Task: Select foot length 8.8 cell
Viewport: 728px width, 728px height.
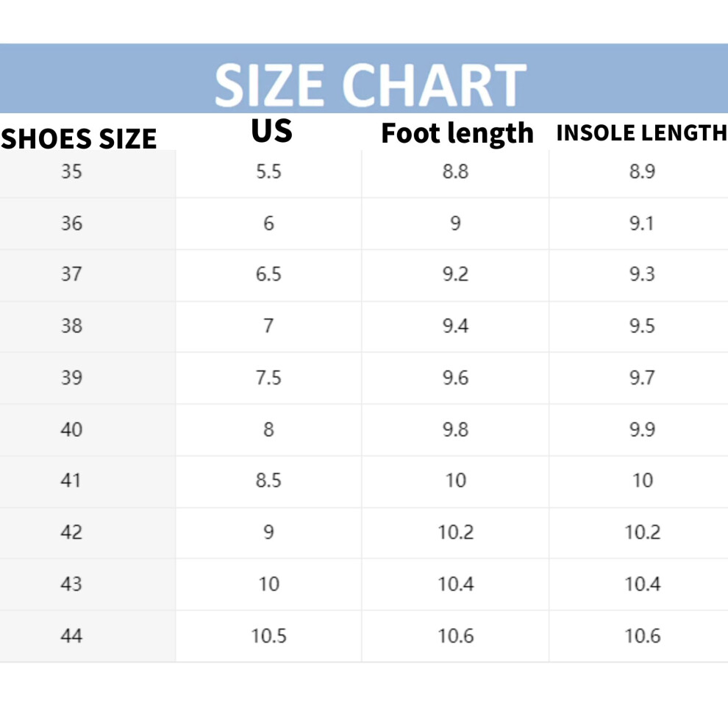Action: [x=455, y=172]
